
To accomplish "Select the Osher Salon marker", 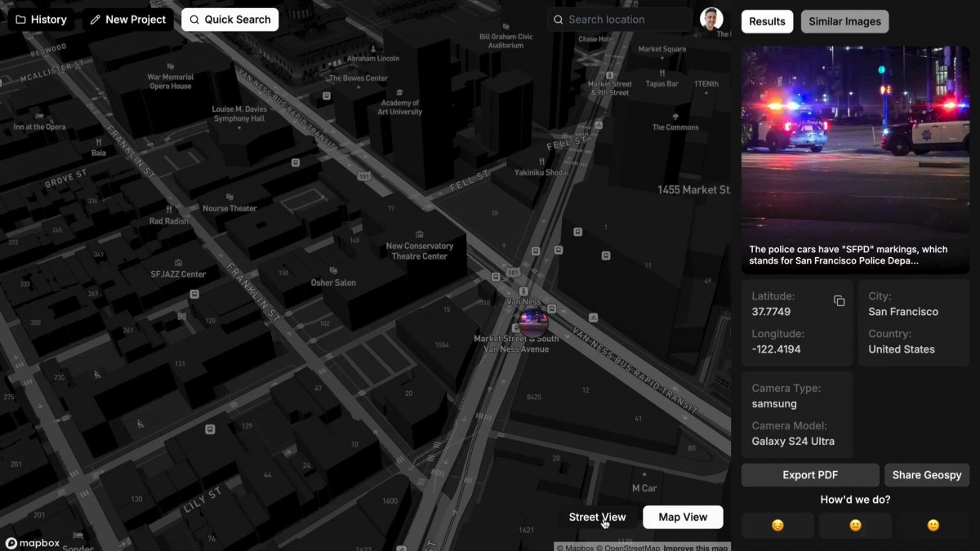I will pyautogui.click(x=333, y=277).
